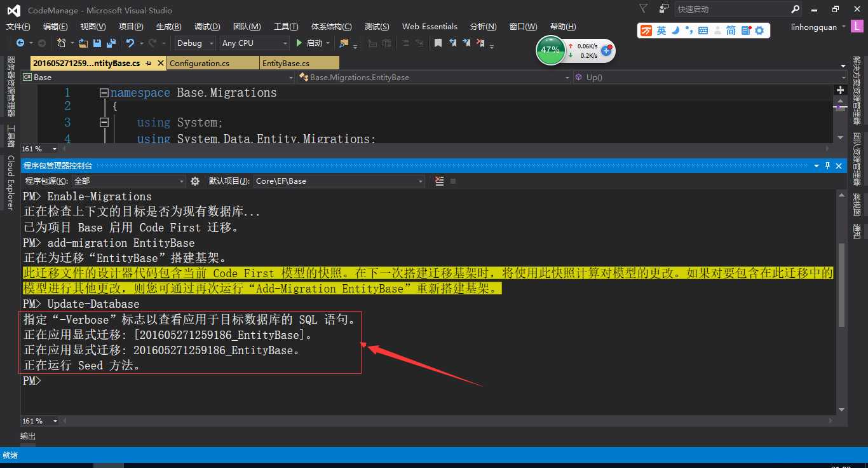Navigate backward with the back arrow icon
The image size is (868, 468).
[20, 43]
